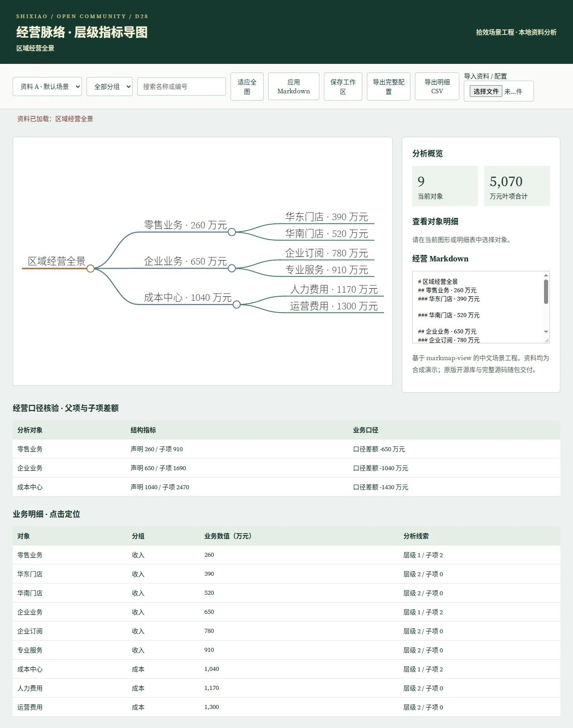The image size is (573, 728).
Task: Click the Markdown textarea scroll-down arrow
Action: click(x=546, y=332)
